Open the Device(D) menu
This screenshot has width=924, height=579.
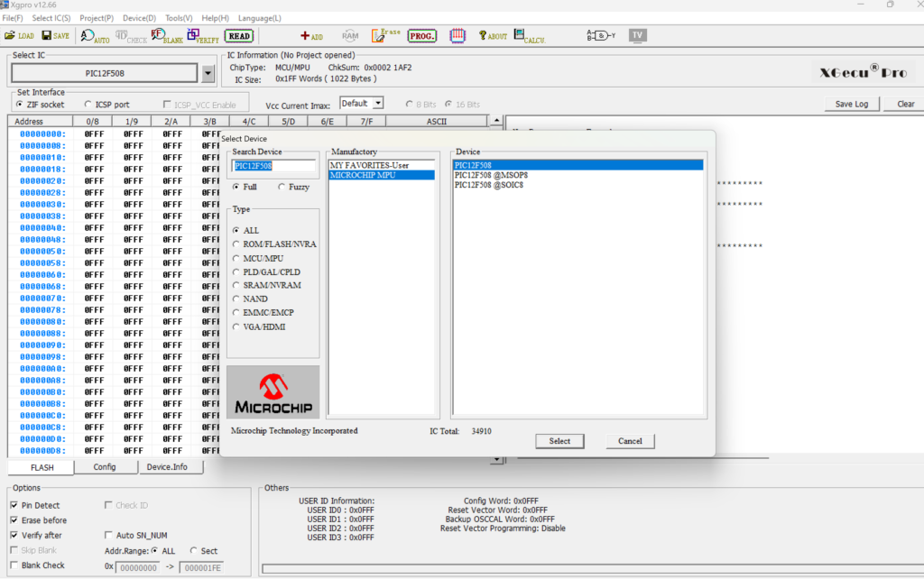139,18
